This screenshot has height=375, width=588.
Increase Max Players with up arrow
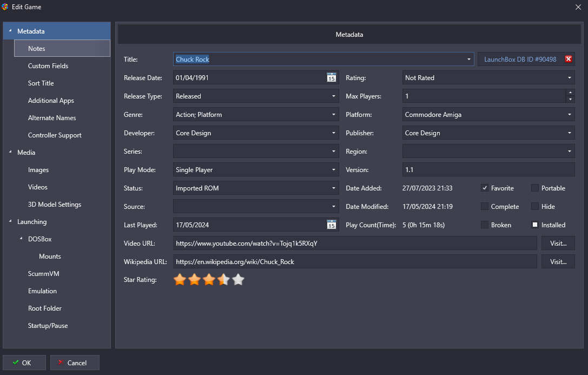pyautogui.click(x=570, y=92)
